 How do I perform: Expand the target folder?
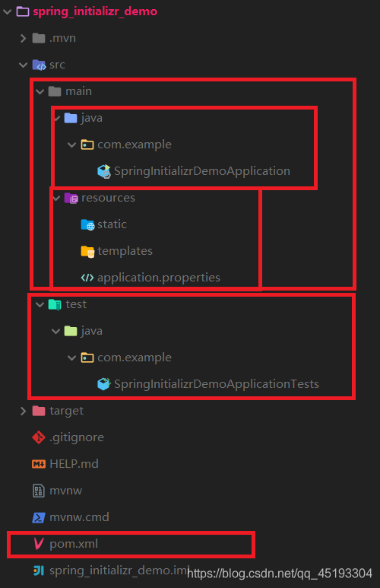24,411
